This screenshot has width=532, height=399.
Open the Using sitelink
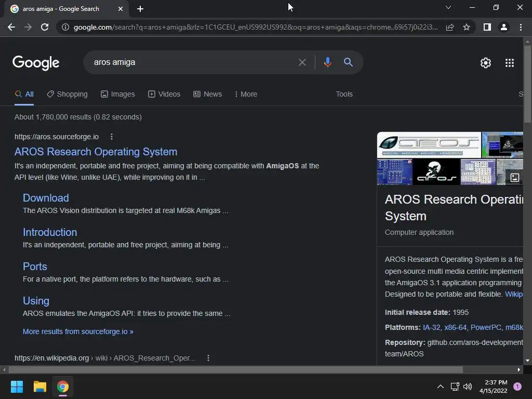(x=36, y=301)
